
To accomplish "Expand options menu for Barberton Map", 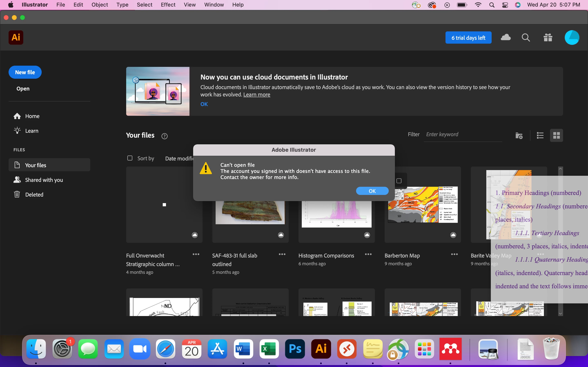I will click(454, 254).
